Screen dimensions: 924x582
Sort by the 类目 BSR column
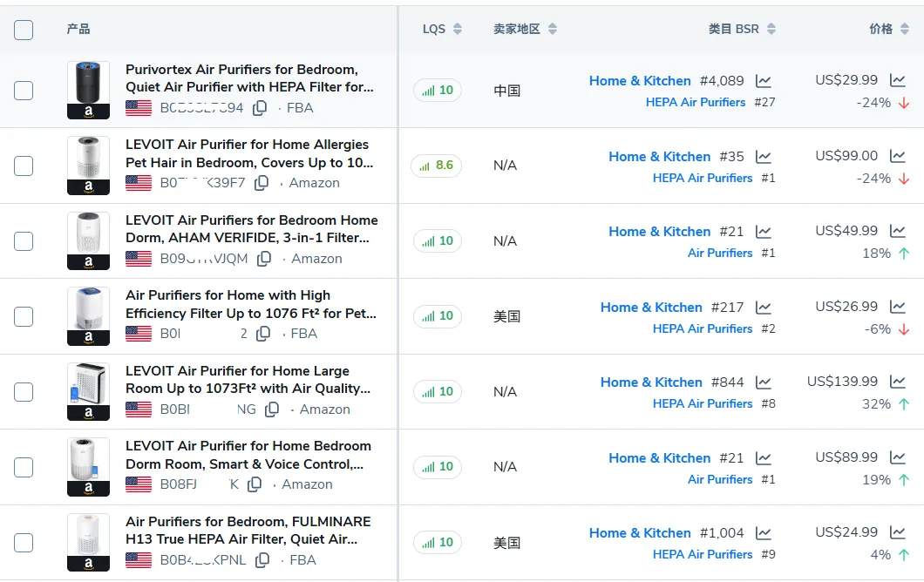(771, 29)
